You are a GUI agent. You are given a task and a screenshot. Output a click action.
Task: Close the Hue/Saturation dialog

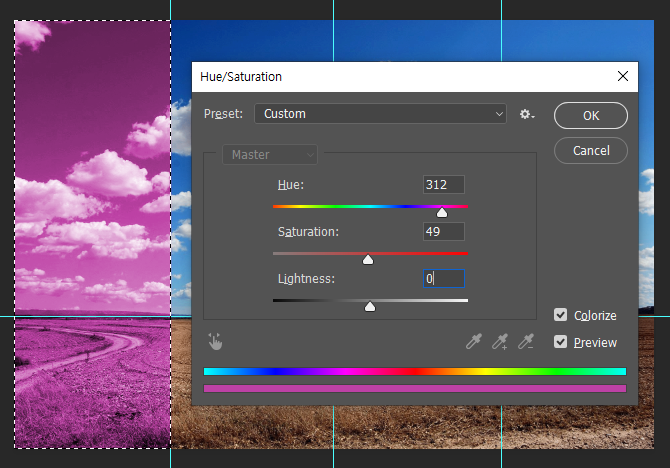point(623,76)
